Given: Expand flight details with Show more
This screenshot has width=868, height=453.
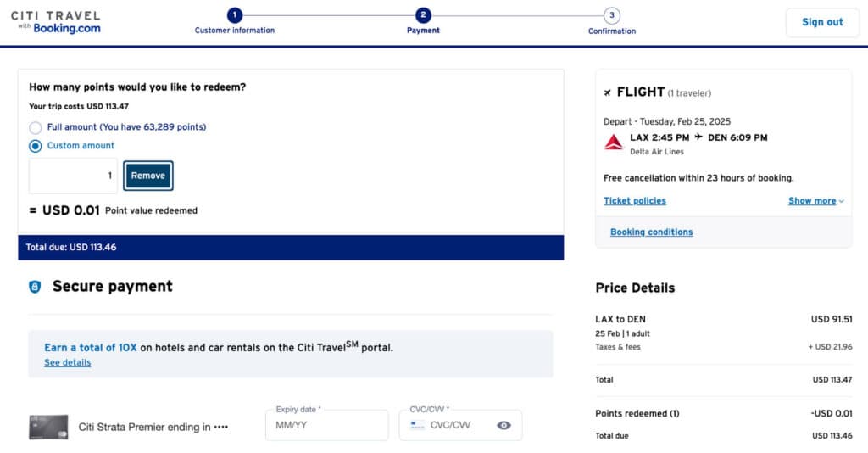Looking at the screenshot, I should tap(812, 201).
